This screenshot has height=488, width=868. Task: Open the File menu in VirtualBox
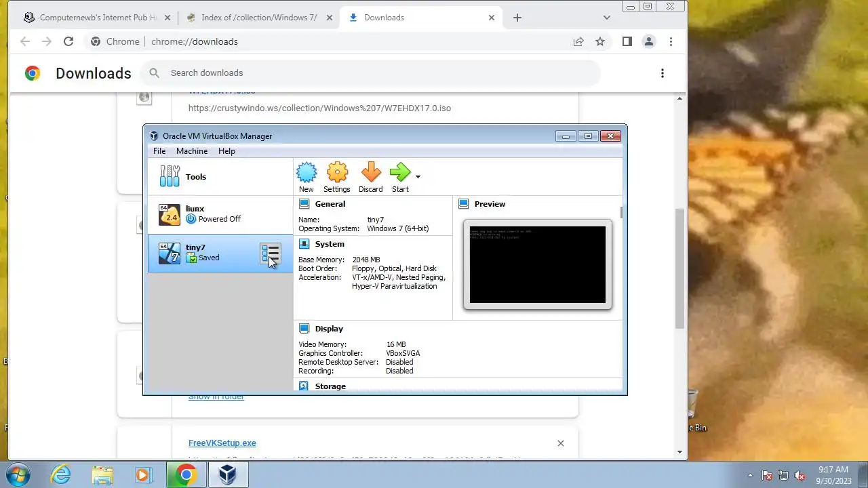coord(159,151)
